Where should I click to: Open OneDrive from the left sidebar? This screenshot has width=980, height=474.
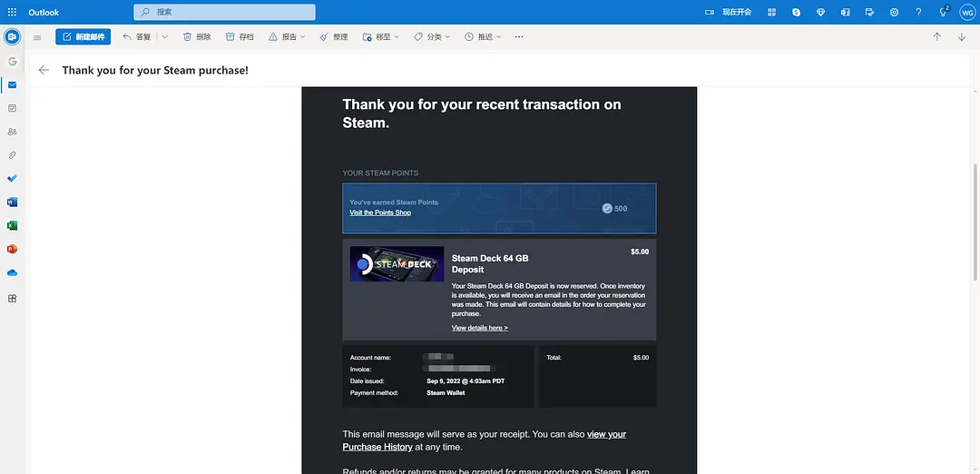pyautogui.click(x=12, y=272)
